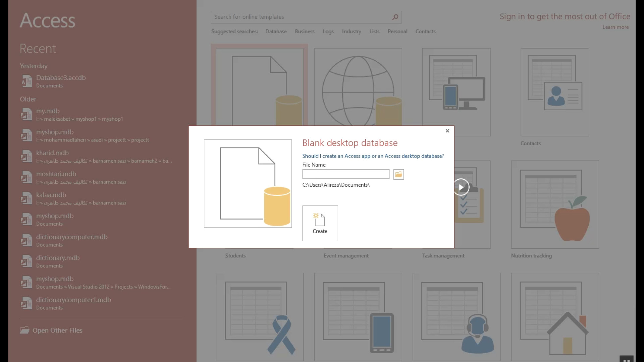Select the Contacts template thumbnail

click(554, 92)
